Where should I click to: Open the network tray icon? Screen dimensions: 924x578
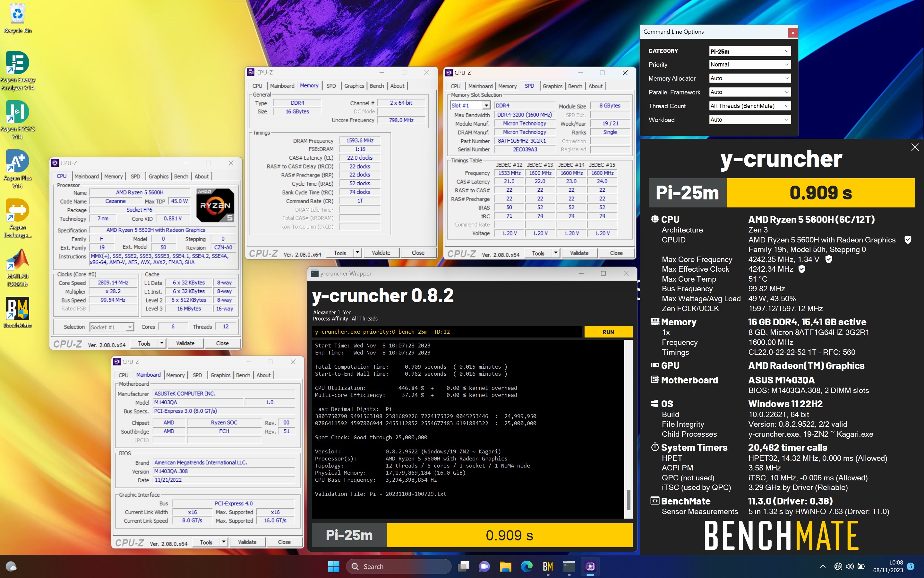838,566
